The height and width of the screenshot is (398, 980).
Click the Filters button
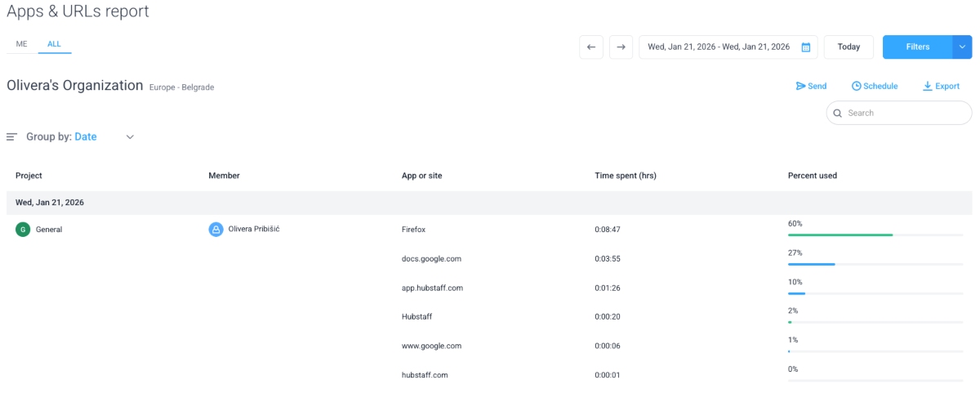pyautogui.click(x=918, y=47)
